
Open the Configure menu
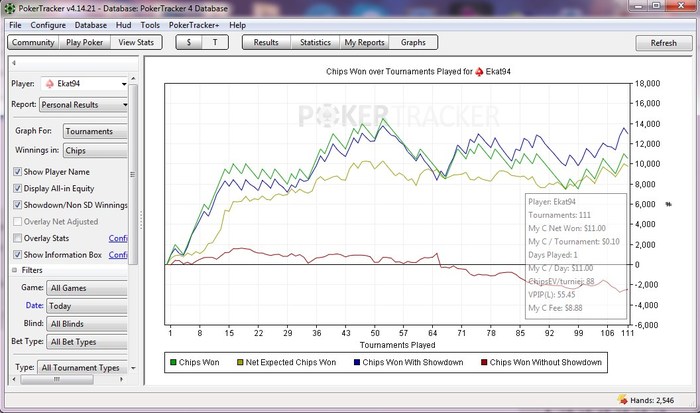[48, 25]
